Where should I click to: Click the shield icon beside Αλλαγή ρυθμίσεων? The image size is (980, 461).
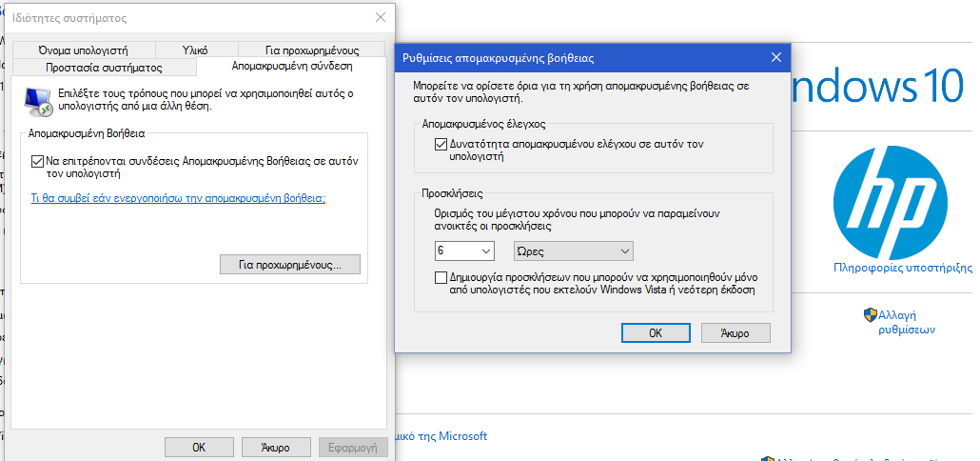click(x=870, y=315)
